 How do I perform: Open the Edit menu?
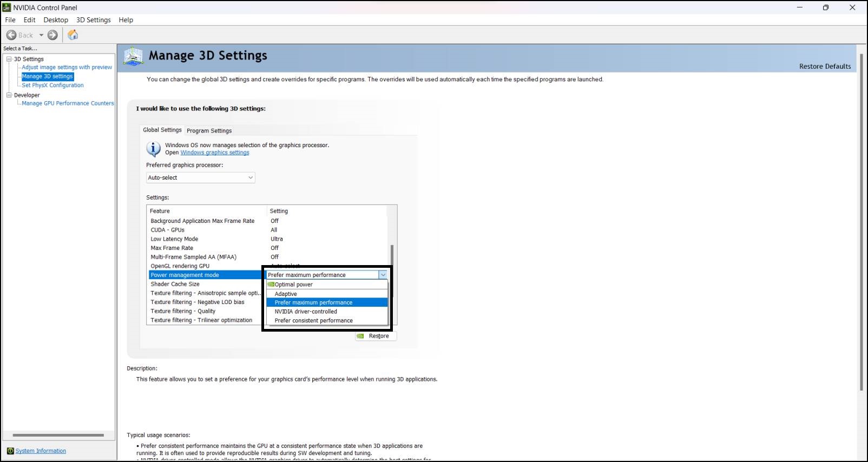[x=30, y=20]
